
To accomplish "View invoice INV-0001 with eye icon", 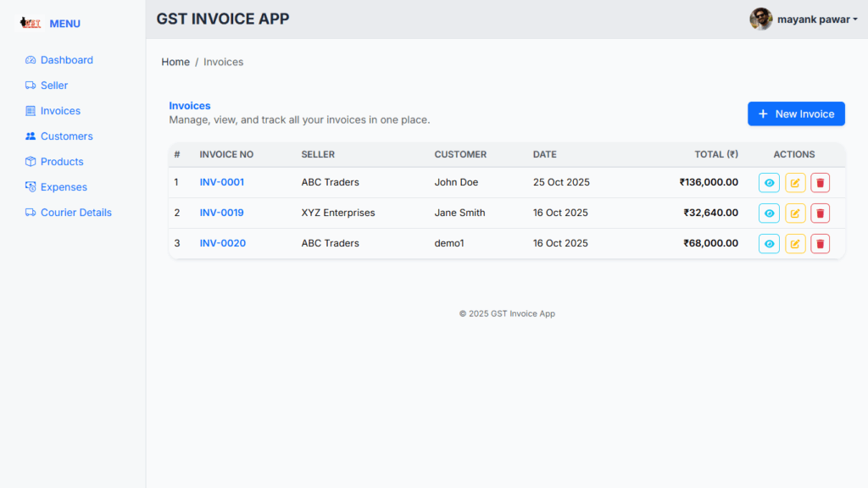I will (769, 183).
